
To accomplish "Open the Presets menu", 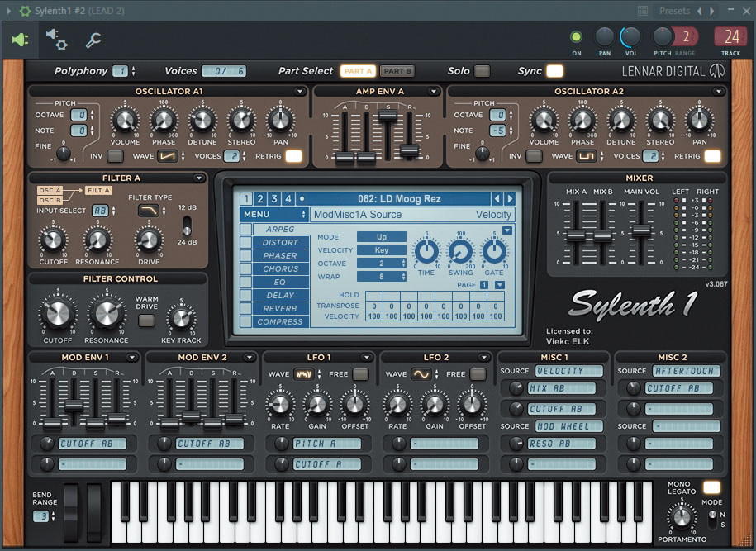I will tap(674, 11).
